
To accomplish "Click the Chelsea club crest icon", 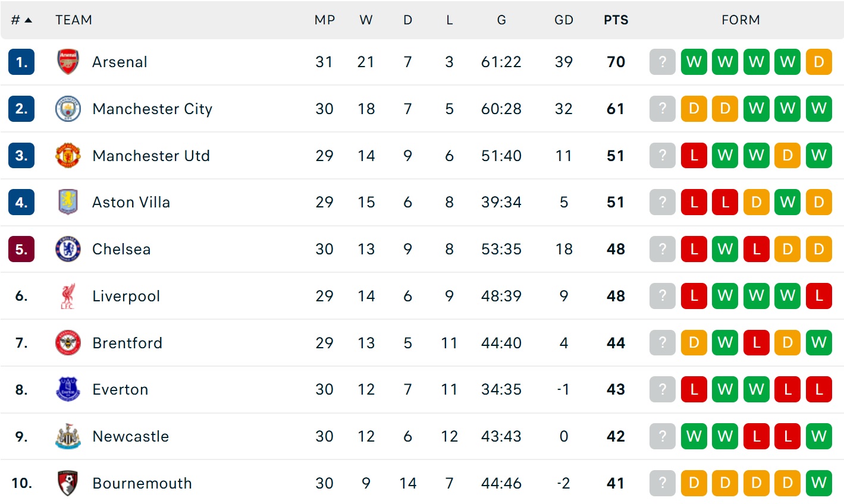I will click(x=68, y=249).
